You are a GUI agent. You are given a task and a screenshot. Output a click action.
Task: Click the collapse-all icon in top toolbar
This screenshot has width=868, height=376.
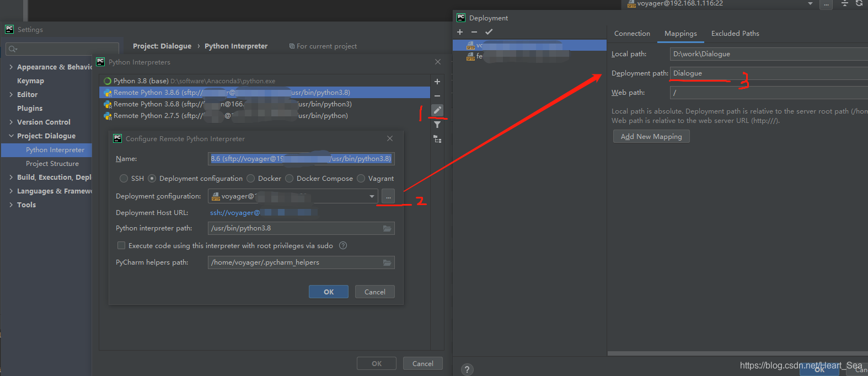[x=844, y=3]
